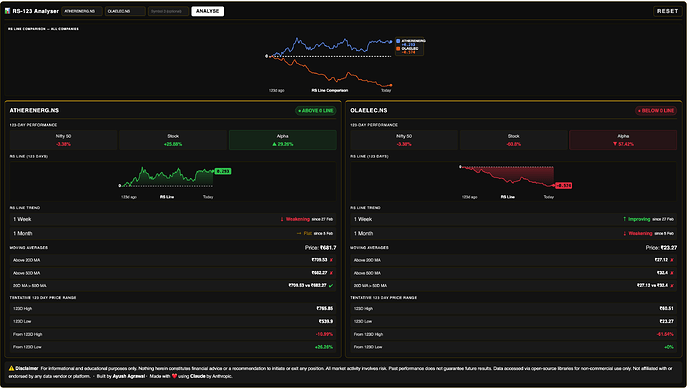The image size is (690, 388).
Task: Click red X on ATHERENERG Above 20D MA row
Action: click(x=331, y=260)
